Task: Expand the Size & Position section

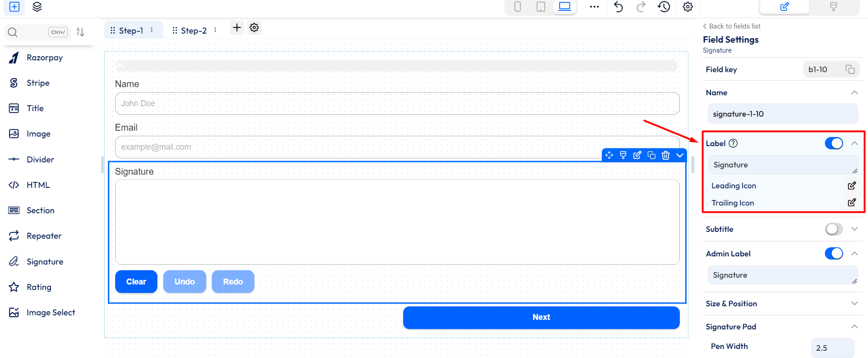Action: pos(854,304)
